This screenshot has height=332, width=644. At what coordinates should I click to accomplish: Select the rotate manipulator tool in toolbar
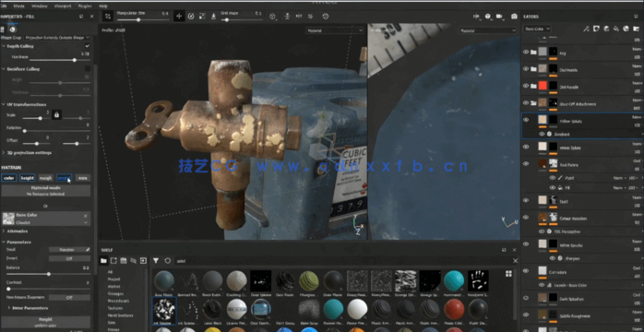191,17
